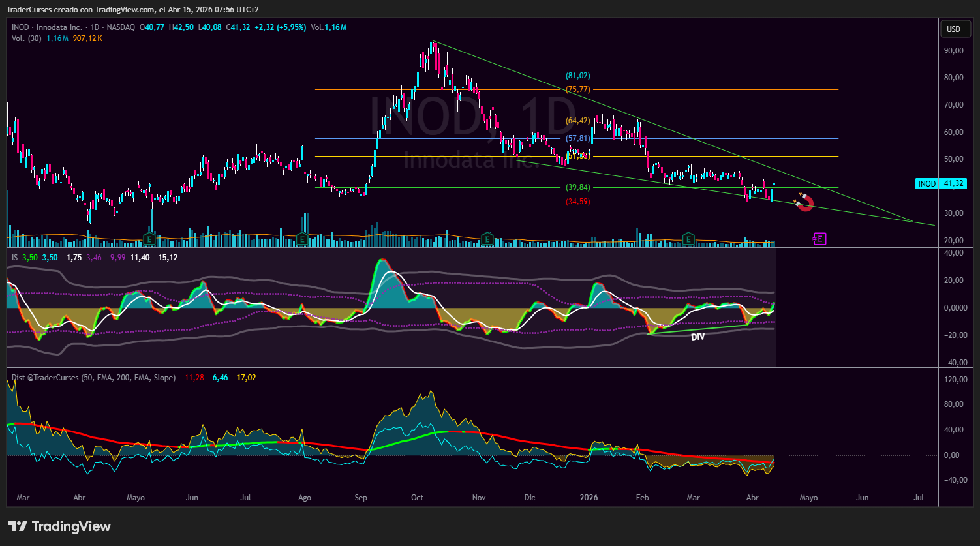Click the DIV divergence annotation text
This screenshot has width=980, height=546.
tap(697, 337)
